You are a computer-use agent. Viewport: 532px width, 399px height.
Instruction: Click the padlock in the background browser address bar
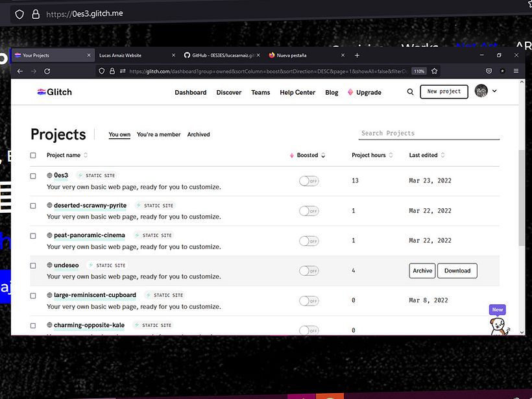tap(36, 14)
